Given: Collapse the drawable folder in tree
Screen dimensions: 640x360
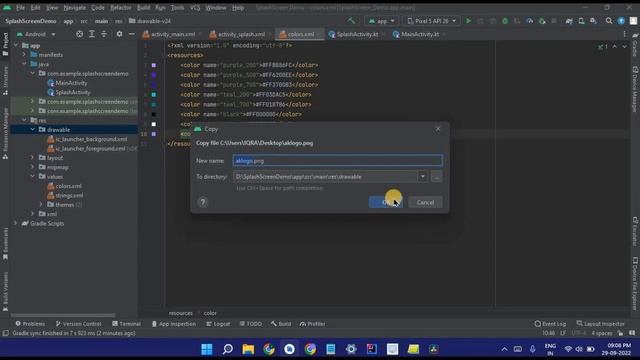Looking at the screenshot, I should click(33, 130).
